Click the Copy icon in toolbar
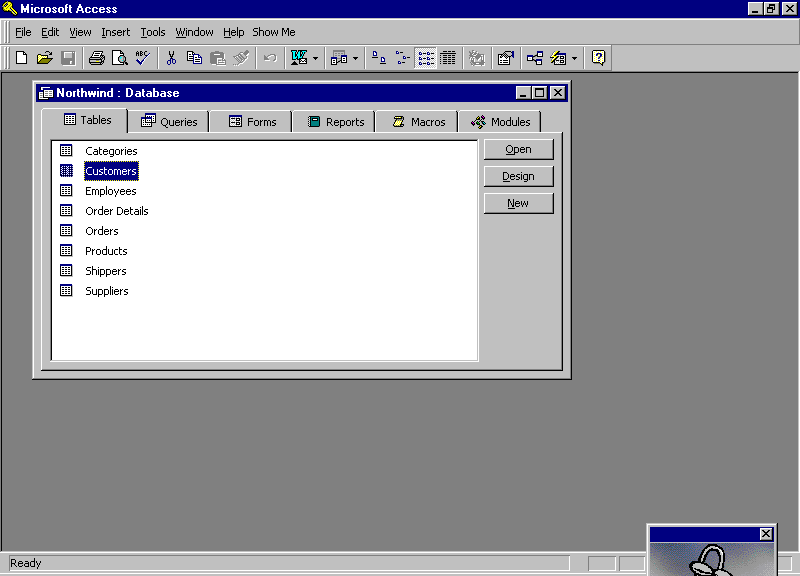800x576 pixels. tap(195, 58)
